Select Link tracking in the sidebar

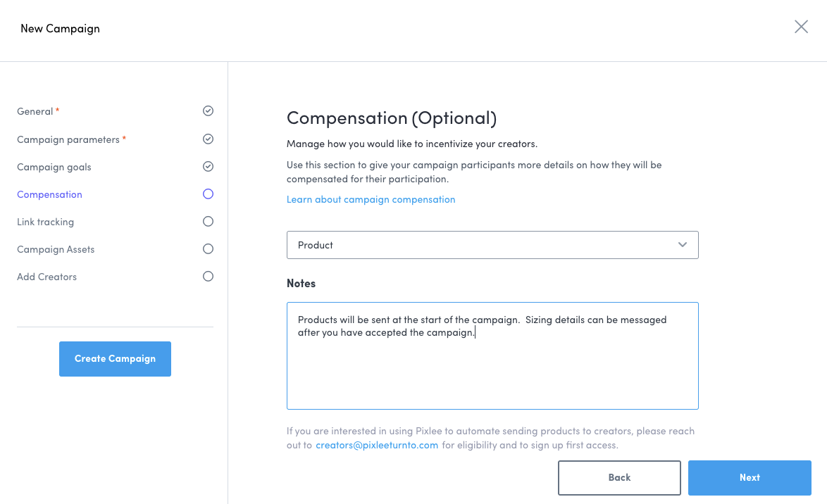45,222
